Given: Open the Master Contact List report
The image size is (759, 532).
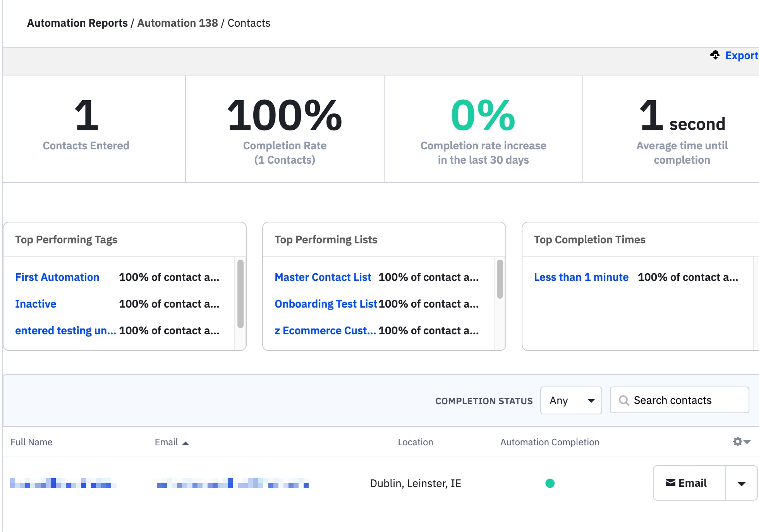Looking at the screenshot, I should pyautogui.click(x=323, y=277).
